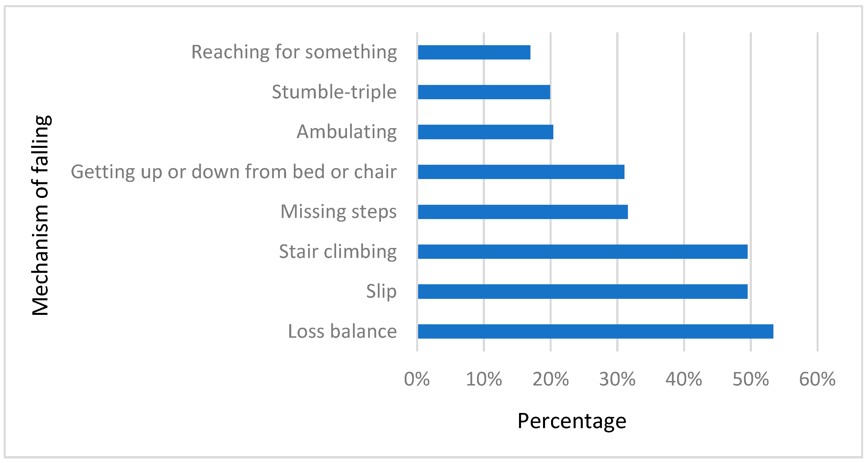Click the Stair climbing bar
Viewport: 868px width, 463px height.
click(x=582, y=252)
